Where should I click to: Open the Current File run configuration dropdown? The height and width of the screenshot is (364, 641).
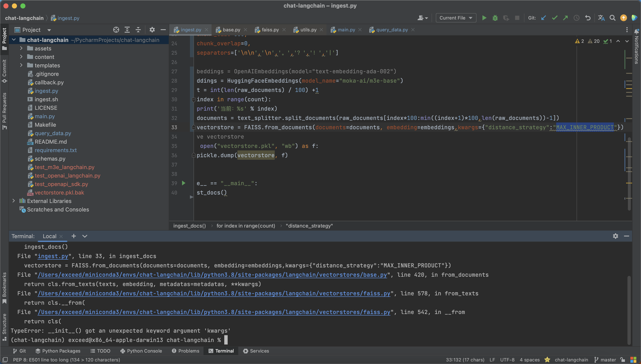coord(456,18)
